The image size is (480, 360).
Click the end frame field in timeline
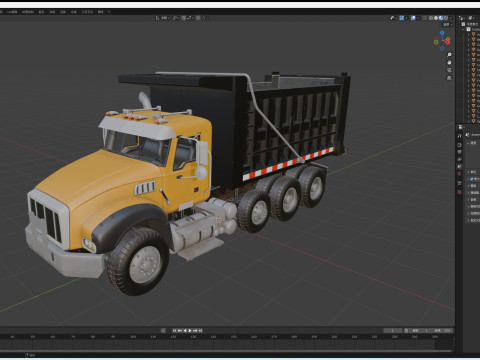click(442, 331)
